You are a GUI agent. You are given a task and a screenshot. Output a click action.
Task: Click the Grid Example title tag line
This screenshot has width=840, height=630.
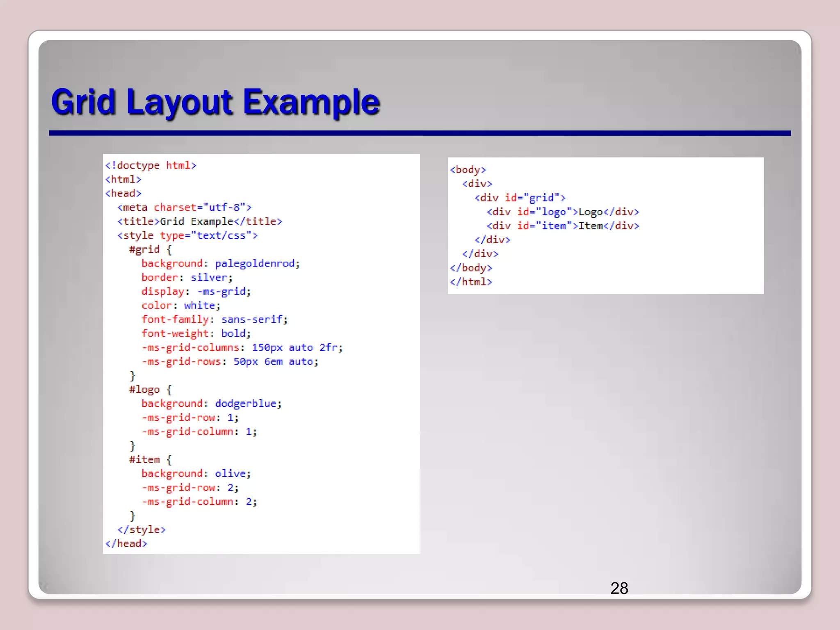pyautogui.click(x=200, y=221)
